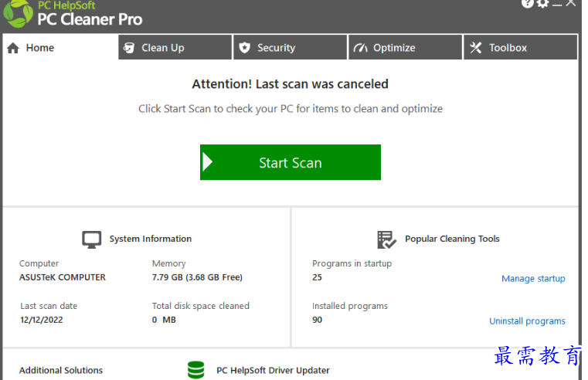Switch to the Security tab
Screen dimensions: 588x380
[291, 48]
